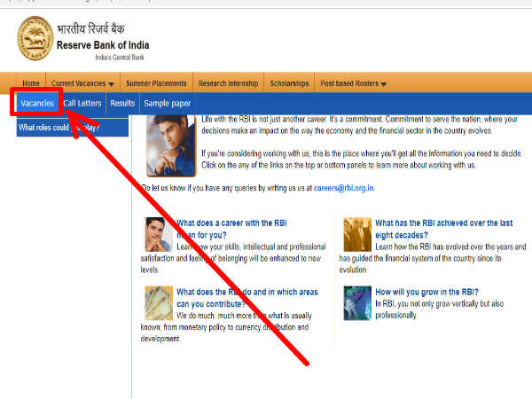This screenshot has height=399, width=532.
Task: Open the Sample paper tab
Action: click(x=168, y=103)
